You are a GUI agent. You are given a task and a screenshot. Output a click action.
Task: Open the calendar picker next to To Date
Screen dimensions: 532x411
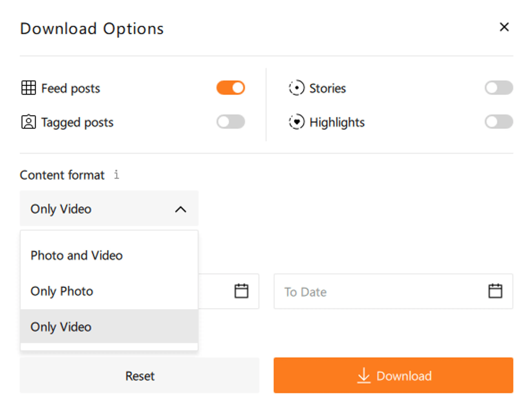coord(496,291)
